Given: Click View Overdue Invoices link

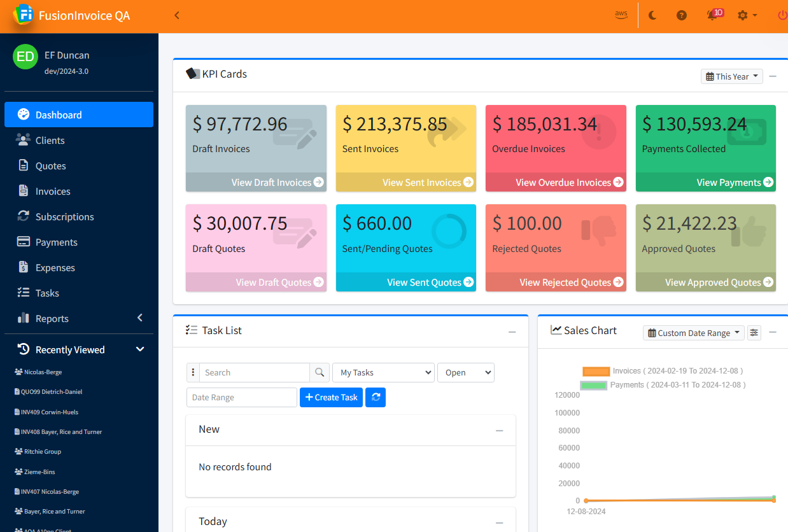Looking at the screenshot, I should pos(563,183).
